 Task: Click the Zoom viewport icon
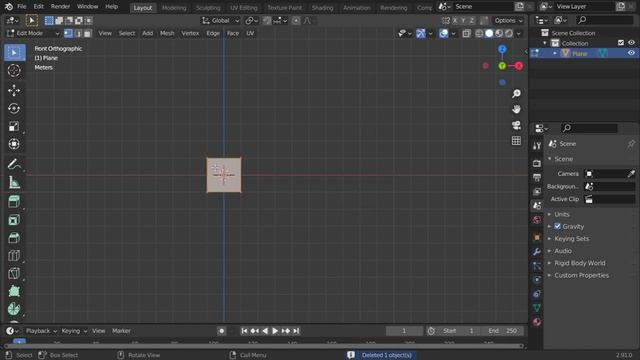coord(516,94)
